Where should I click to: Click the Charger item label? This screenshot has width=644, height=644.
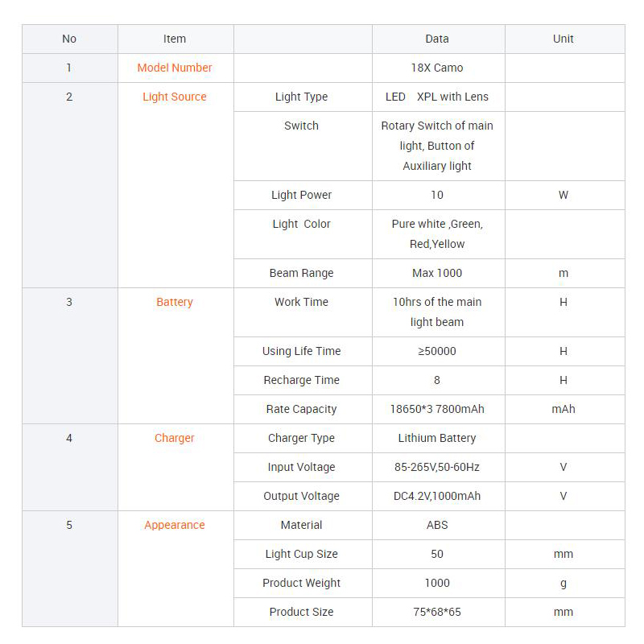coord(175,438)
